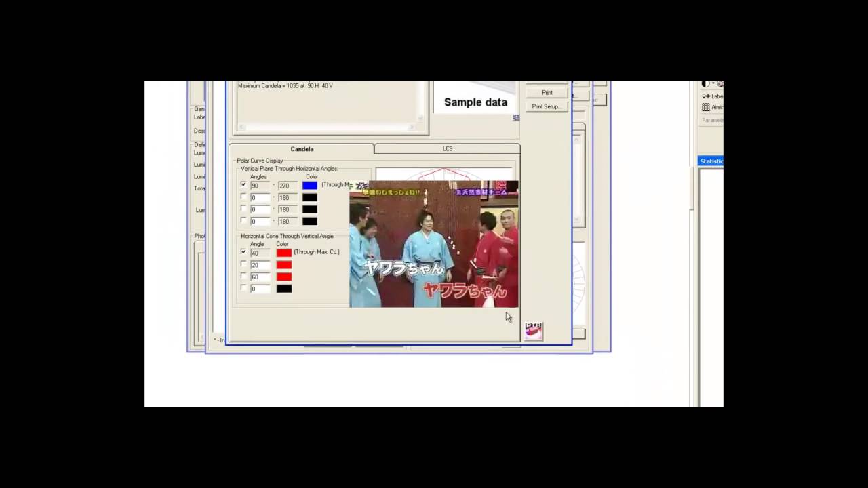Click the half-filled circle contrast icon
Viewport: 868px width, 488px height.
click(706, 84)
